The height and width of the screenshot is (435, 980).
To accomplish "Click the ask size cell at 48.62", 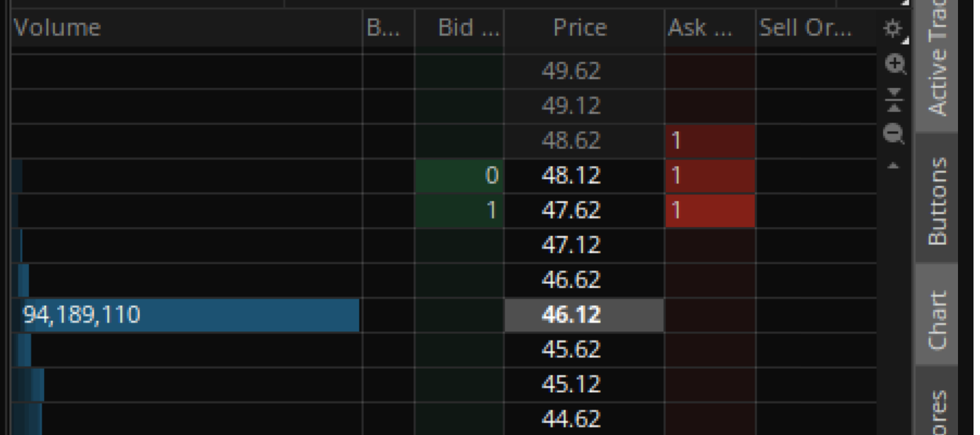I will click(x=710, y=141).
